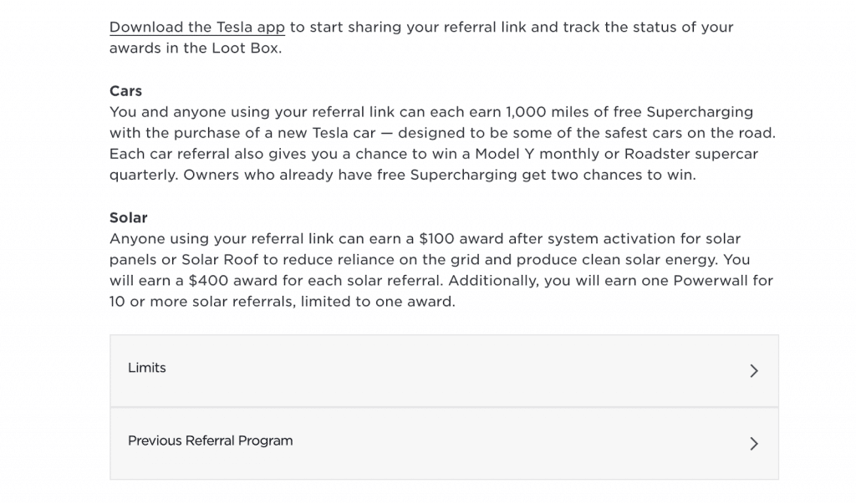Expand the Limits section chevron arrow
Viewport: 856px width, 504px height.
(x=754, y=371)
